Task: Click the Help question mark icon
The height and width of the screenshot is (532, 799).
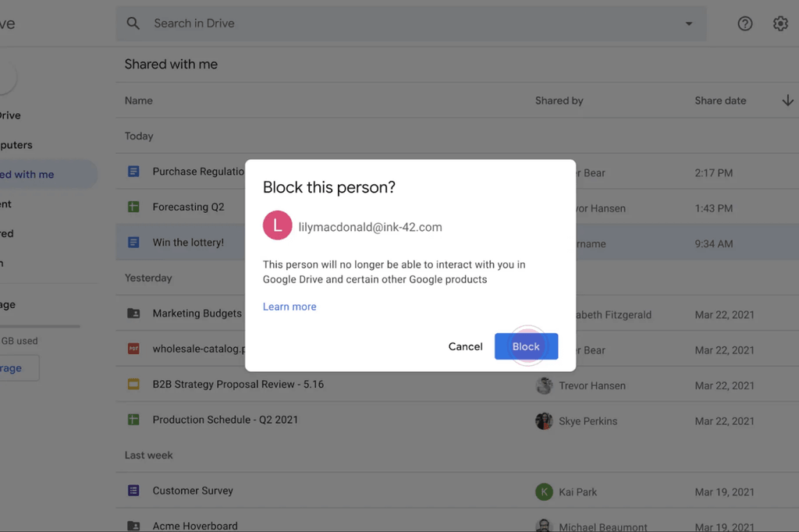Action: [744, 23]
